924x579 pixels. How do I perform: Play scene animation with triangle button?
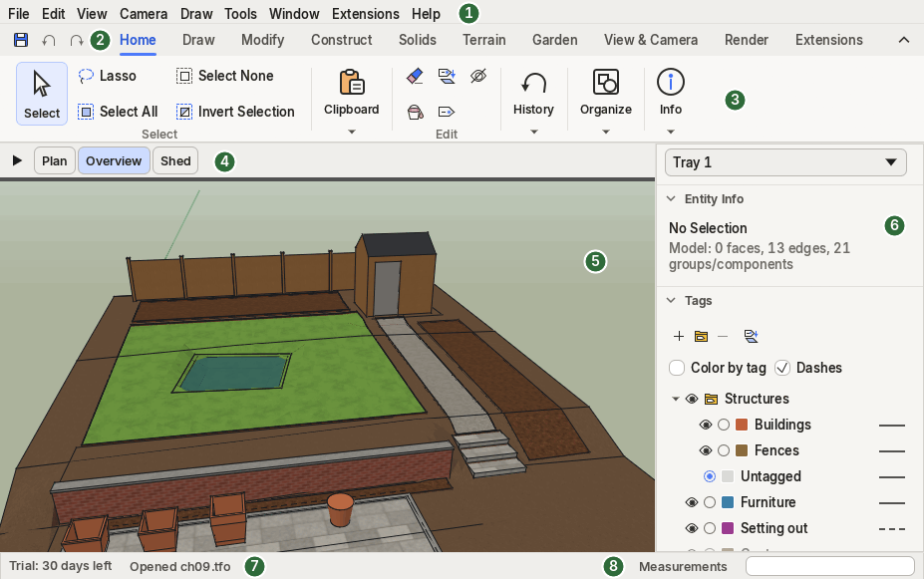point(17,160)
